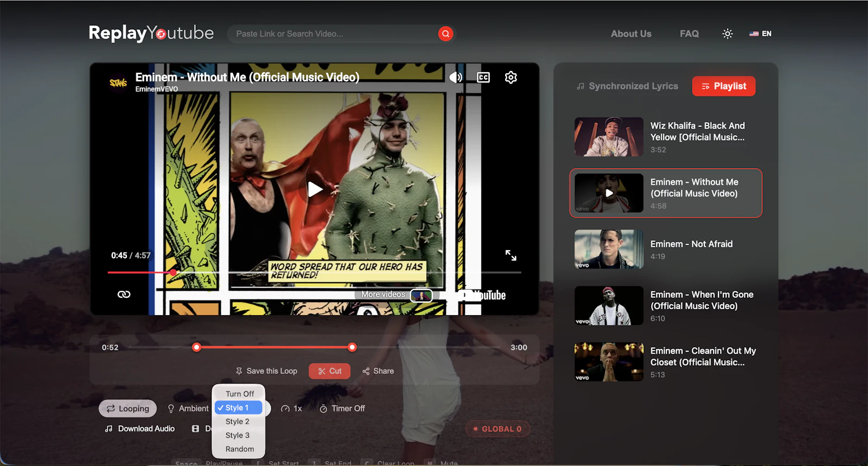The image size is (868, 466).
Task: Click the red Cut button
Action: tap(330, 371)
